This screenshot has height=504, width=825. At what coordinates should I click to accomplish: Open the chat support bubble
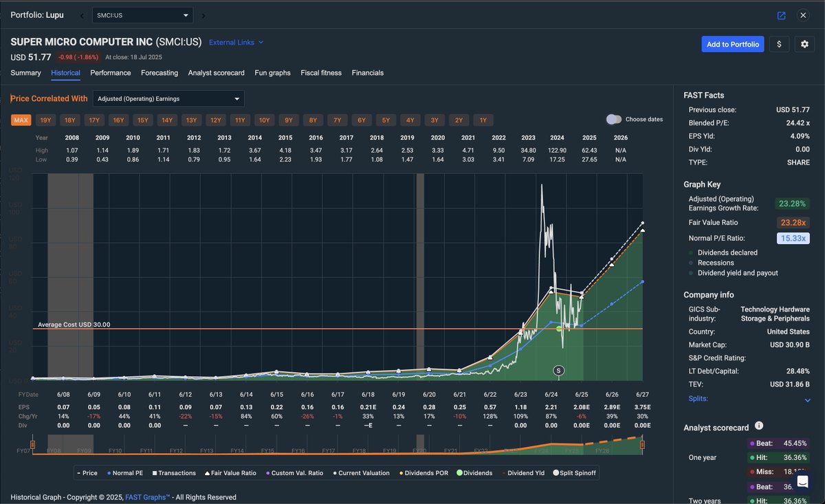tap(802, 481)
